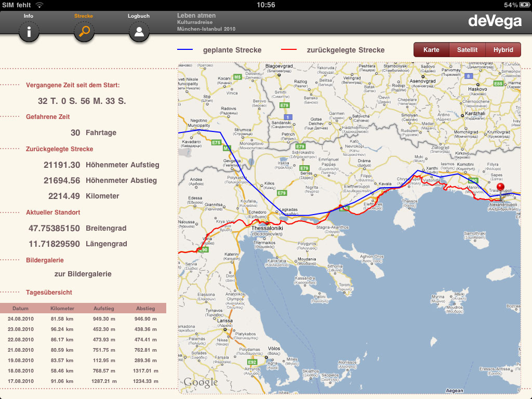Select the Strecke tab label
Image resolution: width=532 pixels, height=399 pixels.
84,16
